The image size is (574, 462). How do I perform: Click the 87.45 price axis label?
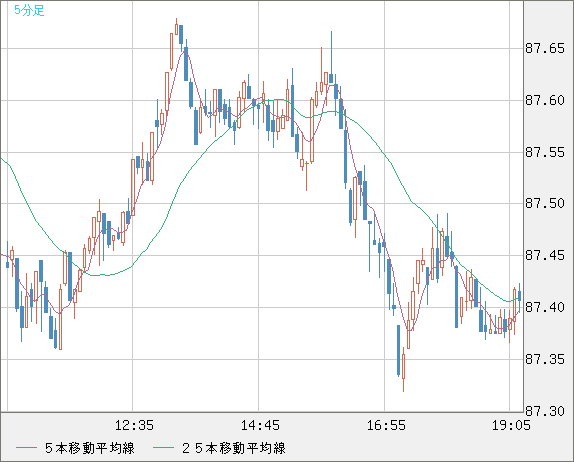point(545,255)
